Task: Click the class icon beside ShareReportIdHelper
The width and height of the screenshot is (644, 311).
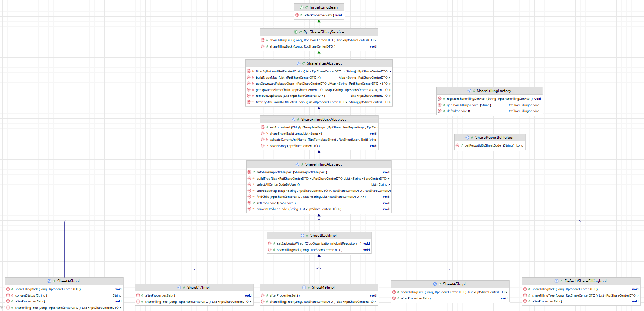Action: (x=467, y=138)
